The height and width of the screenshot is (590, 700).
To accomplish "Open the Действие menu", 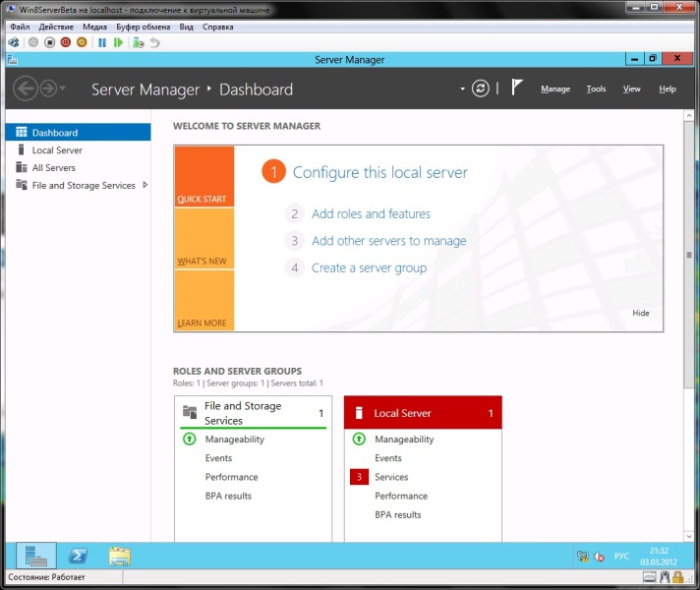I will [x=57, y=27].
